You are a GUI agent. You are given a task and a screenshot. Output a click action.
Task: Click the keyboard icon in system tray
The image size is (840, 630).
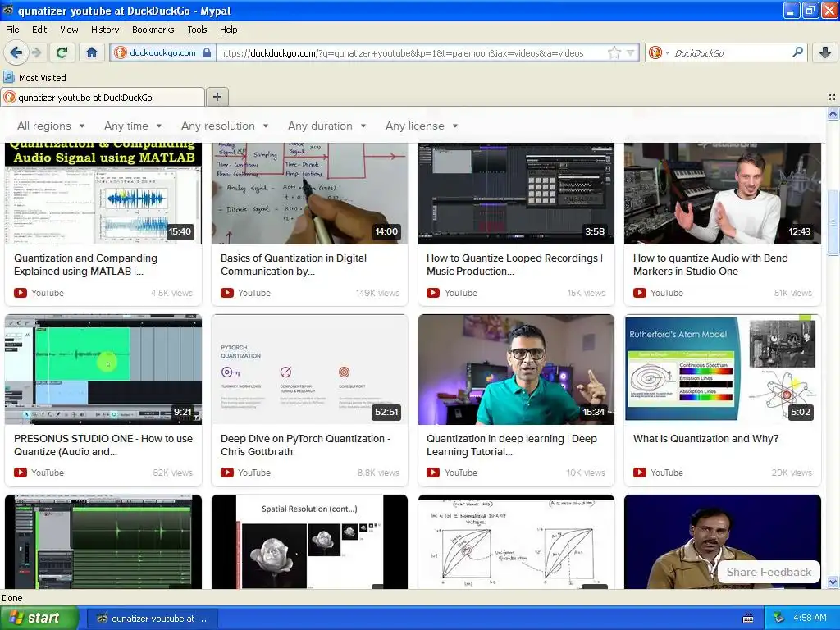pos(748,619)
